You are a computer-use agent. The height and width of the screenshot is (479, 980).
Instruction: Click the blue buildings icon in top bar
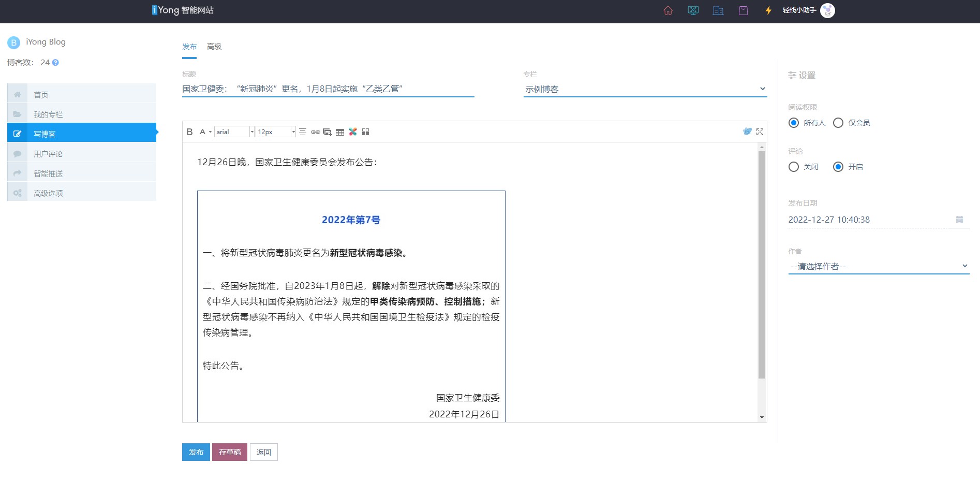click(x=718, y=10)
